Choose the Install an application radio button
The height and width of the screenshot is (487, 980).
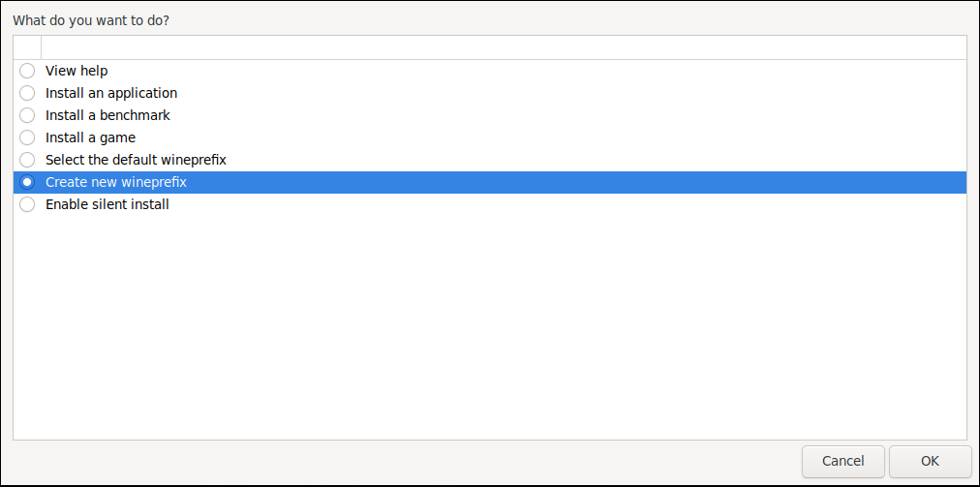tap(27, 93)
